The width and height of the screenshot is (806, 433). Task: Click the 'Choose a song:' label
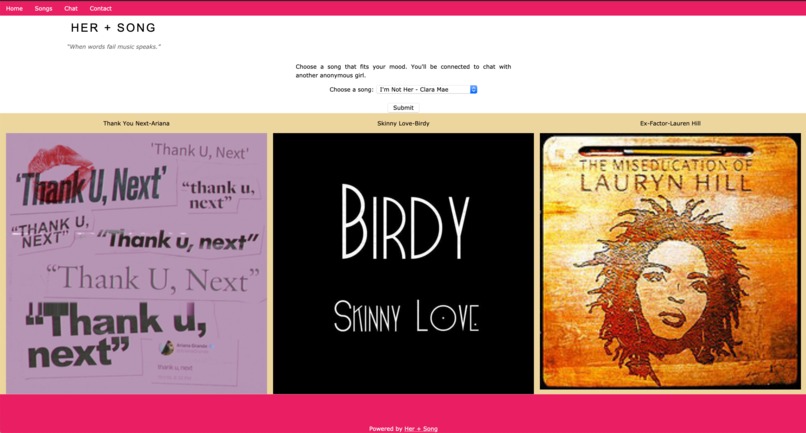(x=351, y=89)
